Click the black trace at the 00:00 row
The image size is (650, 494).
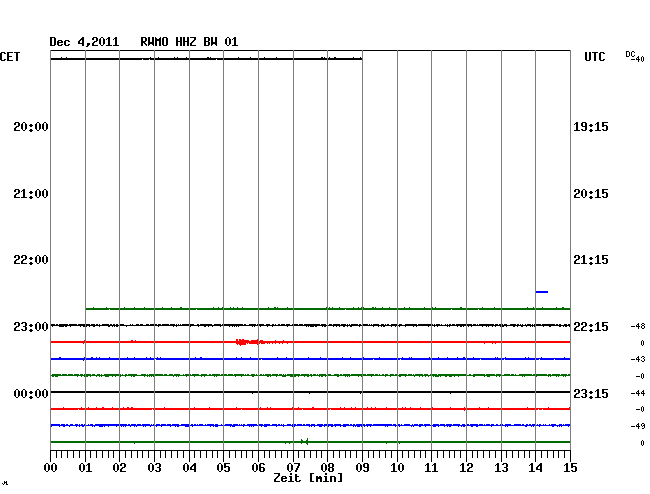(x=310, y=392)
